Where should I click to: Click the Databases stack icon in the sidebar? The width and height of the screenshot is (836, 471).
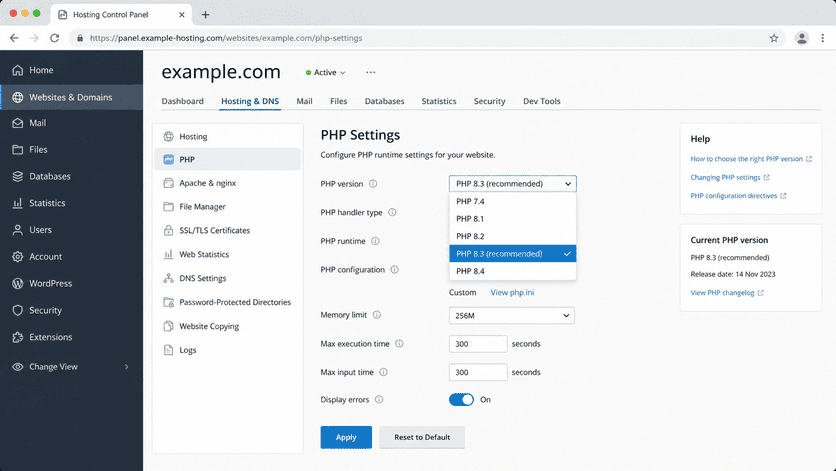pos(18,176)
